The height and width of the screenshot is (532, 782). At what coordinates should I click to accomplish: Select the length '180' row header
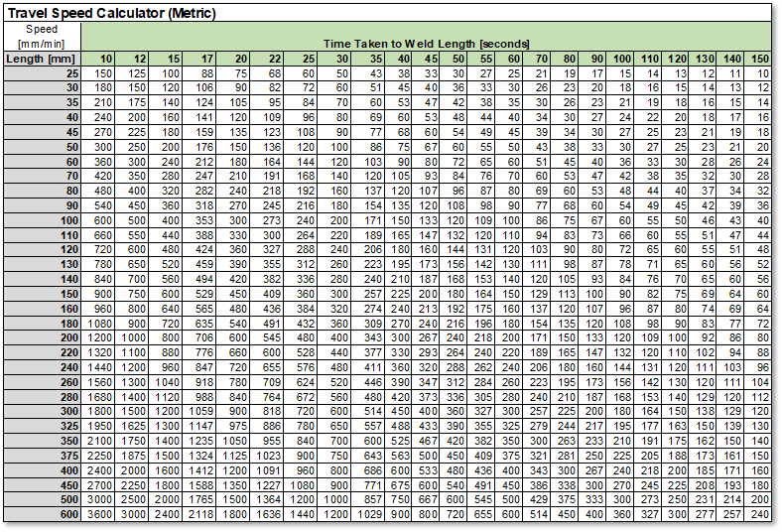click(x=42, y=324)
